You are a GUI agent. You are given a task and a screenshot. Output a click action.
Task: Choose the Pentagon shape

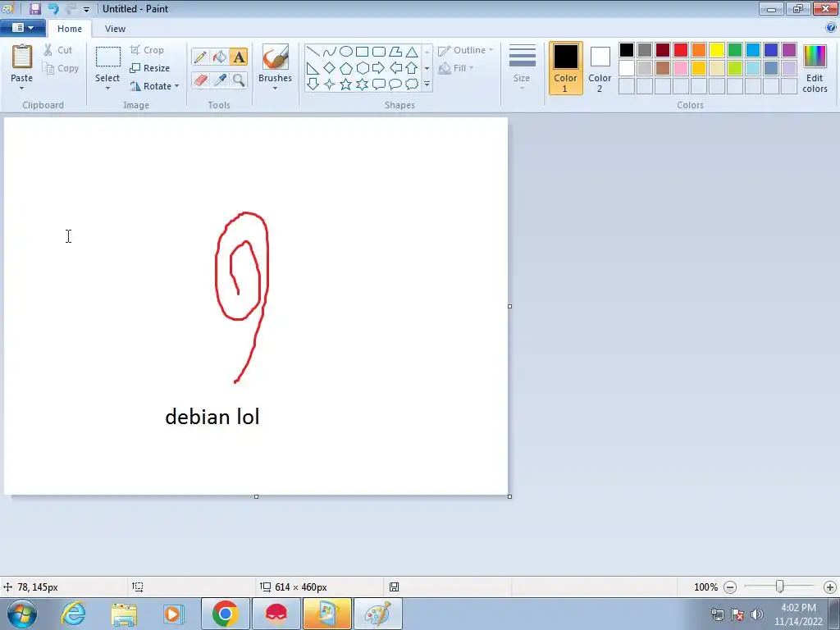tap(346, 68)
